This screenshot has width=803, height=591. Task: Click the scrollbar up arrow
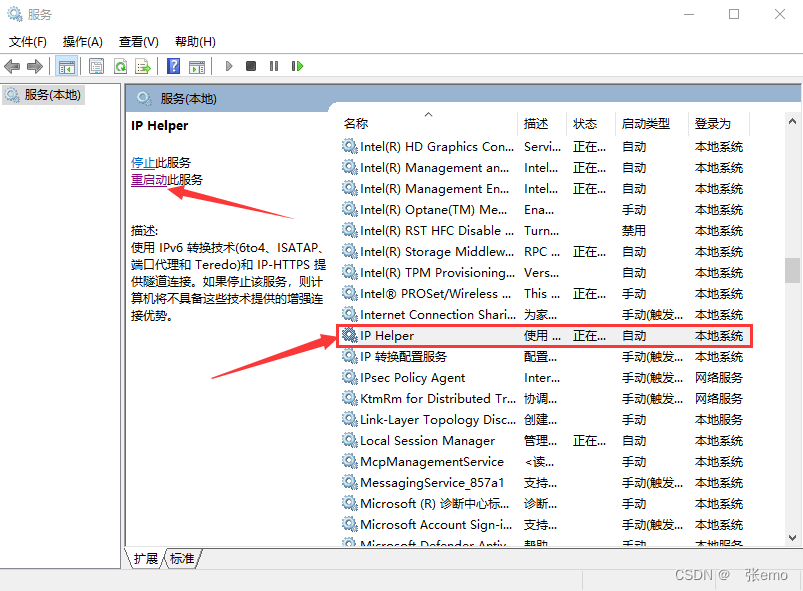792,121
